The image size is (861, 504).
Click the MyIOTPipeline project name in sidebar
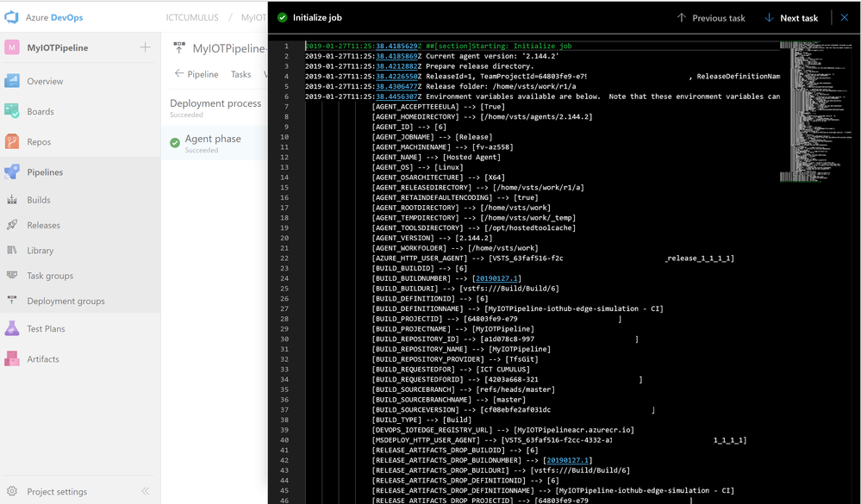tap(58, 47)
